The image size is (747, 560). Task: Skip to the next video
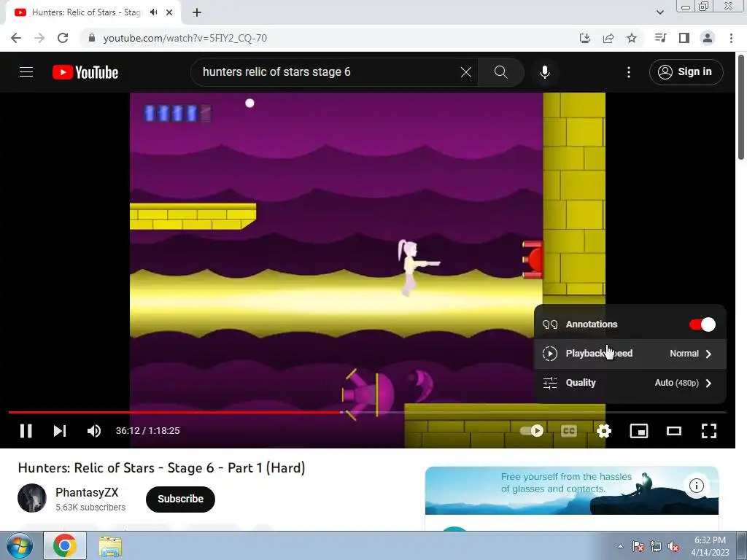click(60, 430)
